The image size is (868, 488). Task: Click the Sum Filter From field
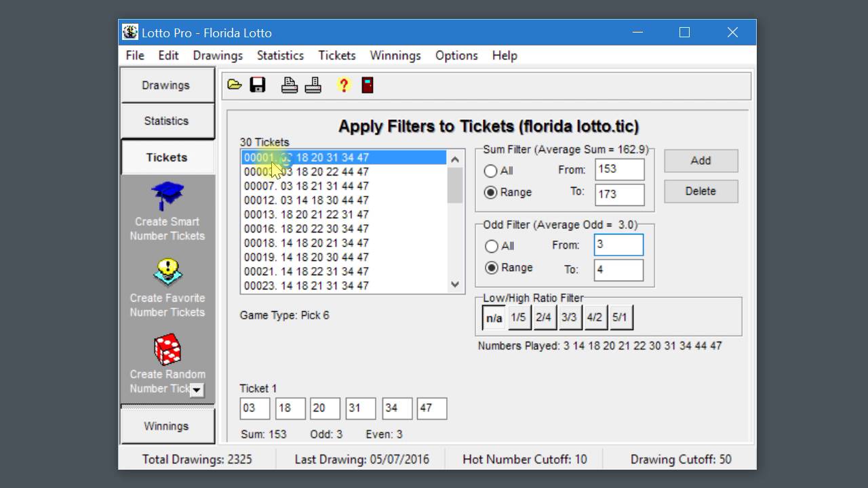[x=620, y=169]
